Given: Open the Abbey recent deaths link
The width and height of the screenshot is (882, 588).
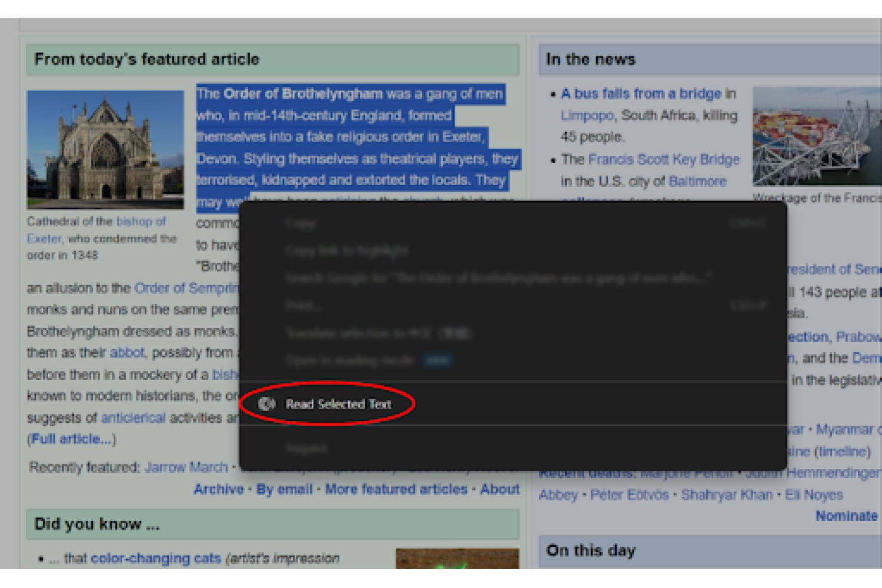Looking at the screenshot, I should click(559, 495).
